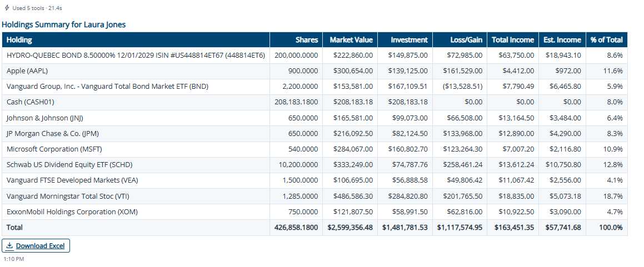The height and width of the screenshot is (267, 644).
Task: Click SCHD gain $258,461.24
Action: 463,165
